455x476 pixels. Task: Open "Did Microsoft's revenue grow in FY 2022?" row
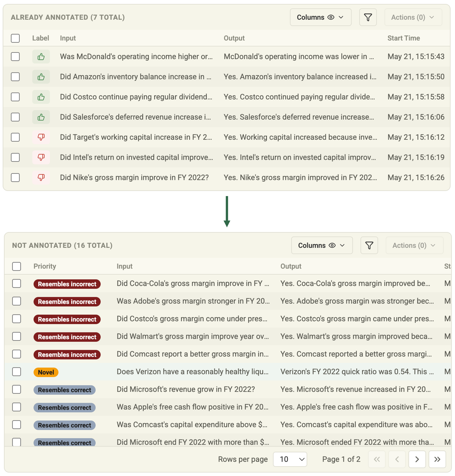click(186, 389)
